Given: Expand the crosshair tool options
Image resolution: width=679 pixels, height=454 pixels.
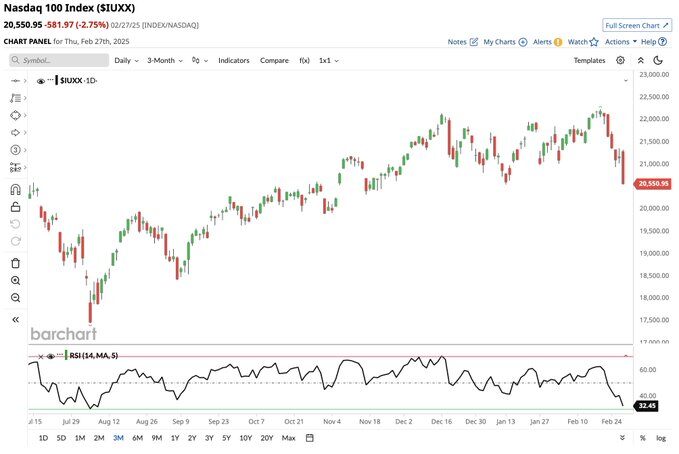Looking at the screenshot, I should click(x=25, y=81).
